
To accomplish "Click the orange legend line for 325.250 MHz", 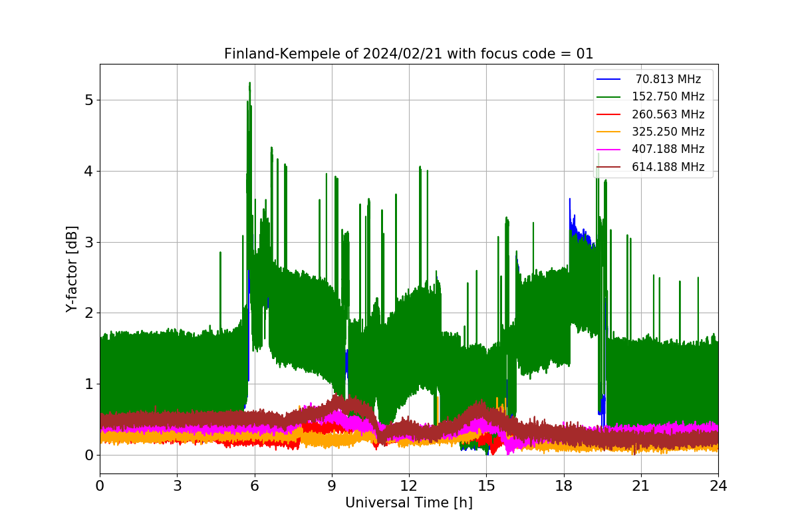I will coord(609,132).
